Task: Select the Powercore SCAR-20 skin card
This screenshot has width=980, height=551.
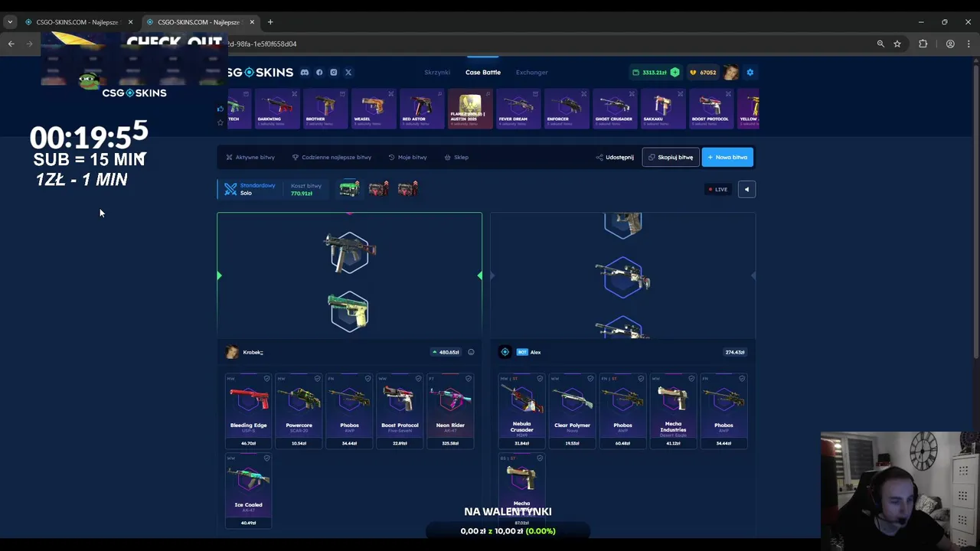Action: [x=299, y=411]
